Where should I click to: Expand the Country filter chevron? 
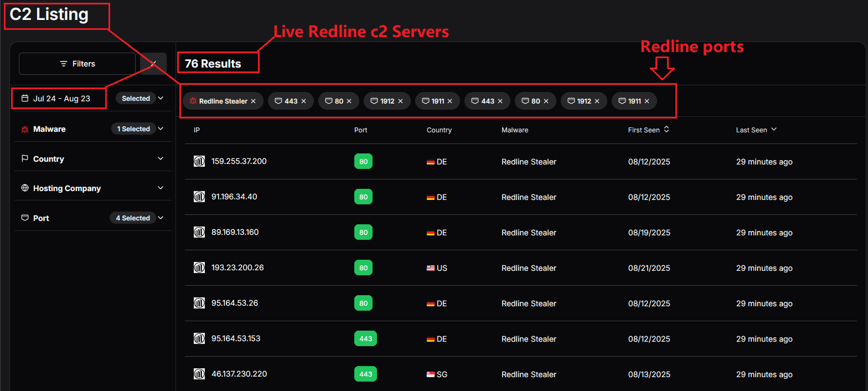tap(161, 159)
